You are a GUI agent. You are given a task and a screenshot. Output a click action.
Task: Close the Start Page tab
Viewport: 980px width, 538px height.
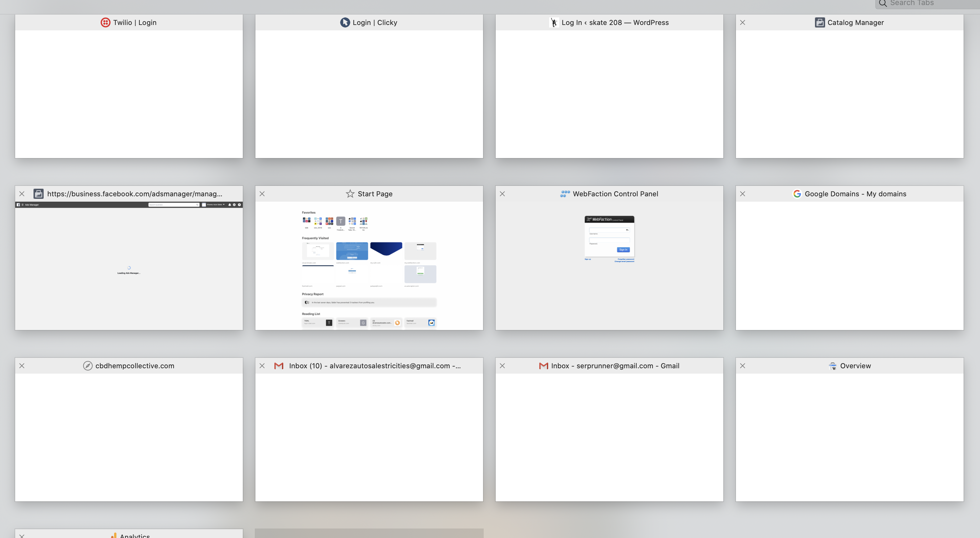tap(262, 194)
